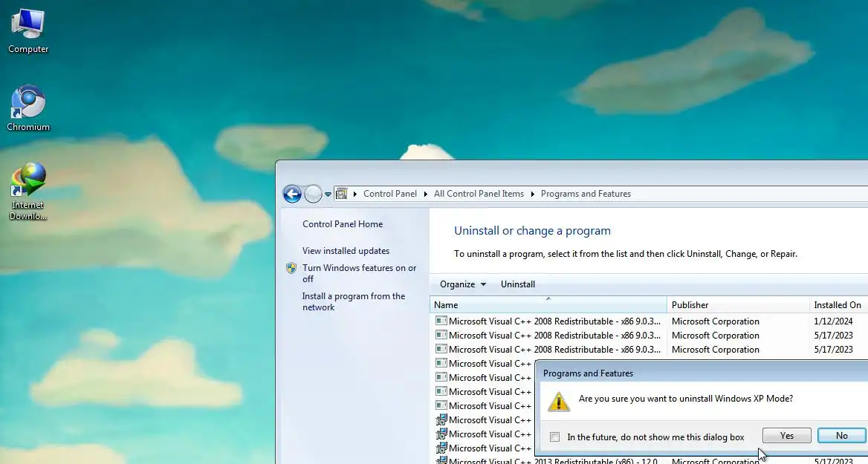Tick the do not show this dialog checkbox
The width and height of the screenshot is (868, 464).
pyautogui.click(x=554, y=437)
